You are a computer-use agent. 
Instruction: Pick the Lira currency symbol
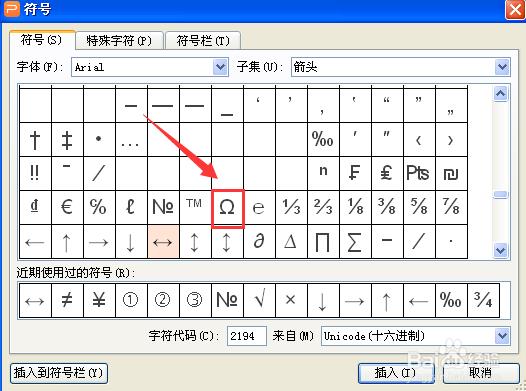click(x=387, y=174)
